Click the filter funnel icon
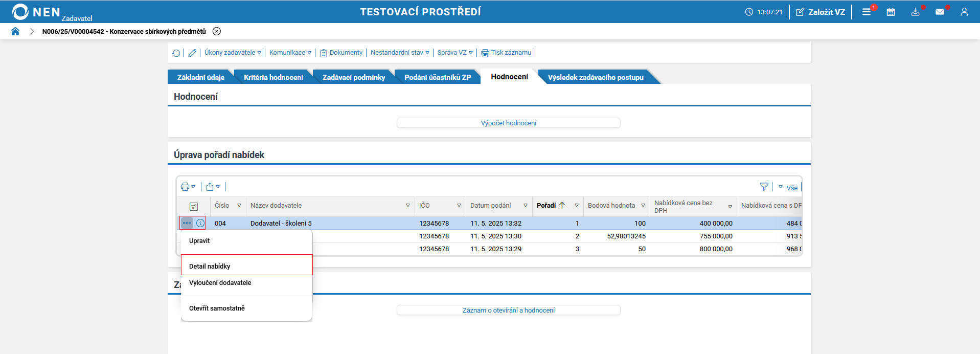The width and height of the screenshot is (980, 354). coord(764,187)
